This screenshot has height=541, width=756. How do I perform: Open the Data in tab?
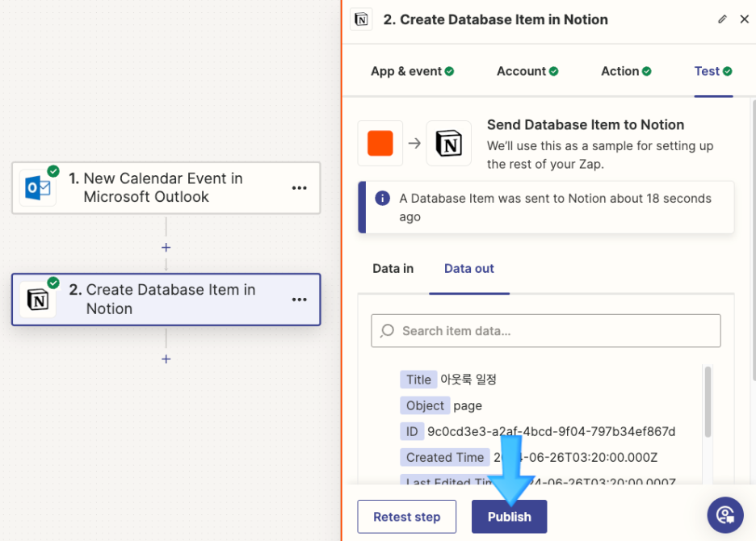click(x=393, y=269)
